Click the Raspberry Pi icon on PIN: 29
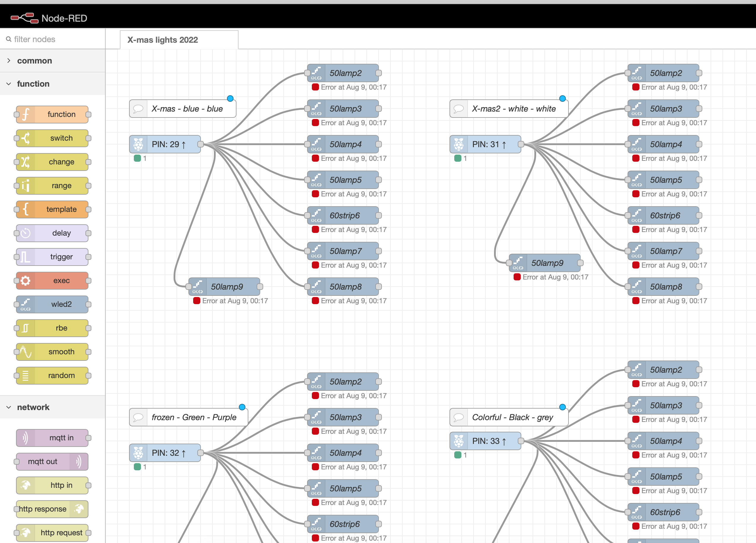The width and height of the screenshot is (756, 543). (x=138, y=144)
